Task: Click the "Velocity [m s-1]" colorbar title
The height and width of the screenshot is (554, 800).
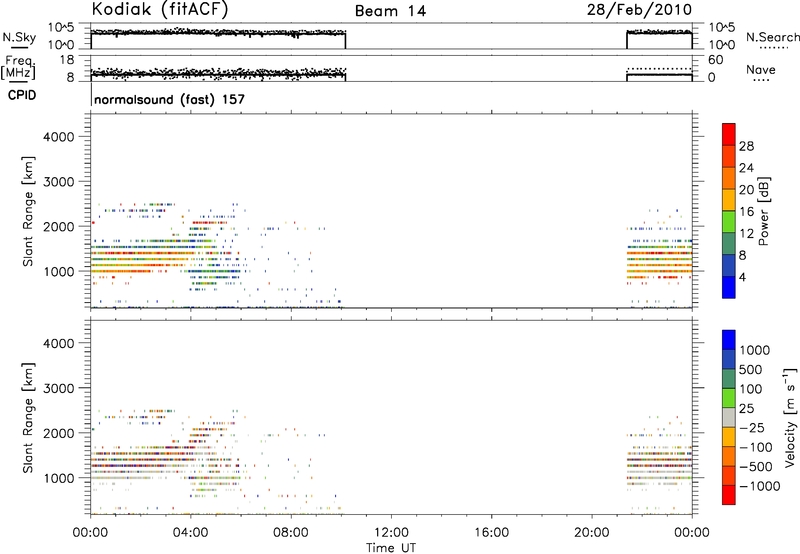Action: click(x=790, y=417)
